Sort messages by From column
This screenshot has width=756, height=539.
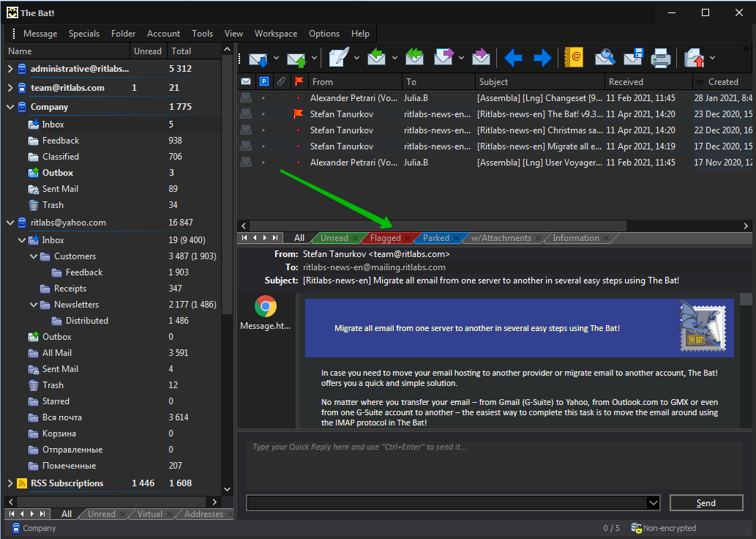coord(355,82)
